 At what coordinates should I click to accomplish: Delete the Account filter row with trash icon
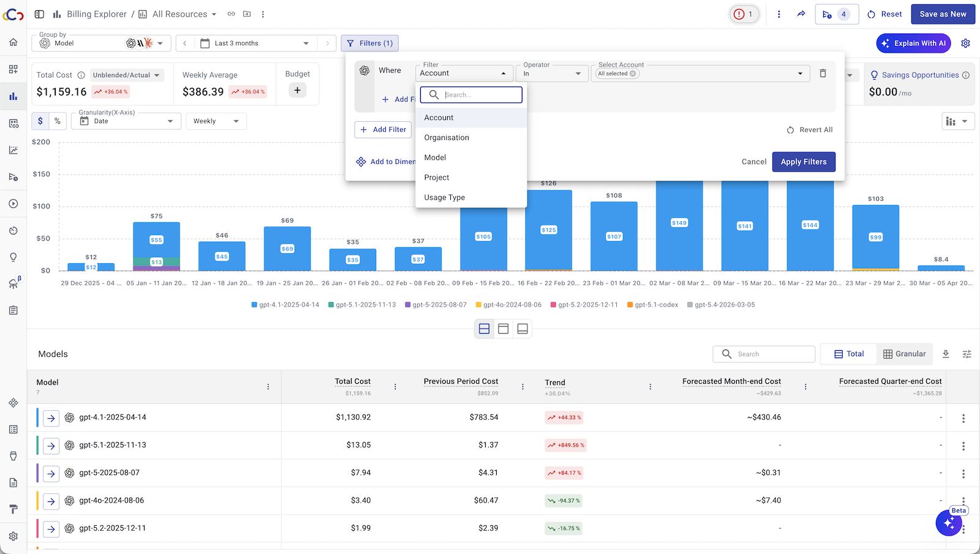pos(823,73)
